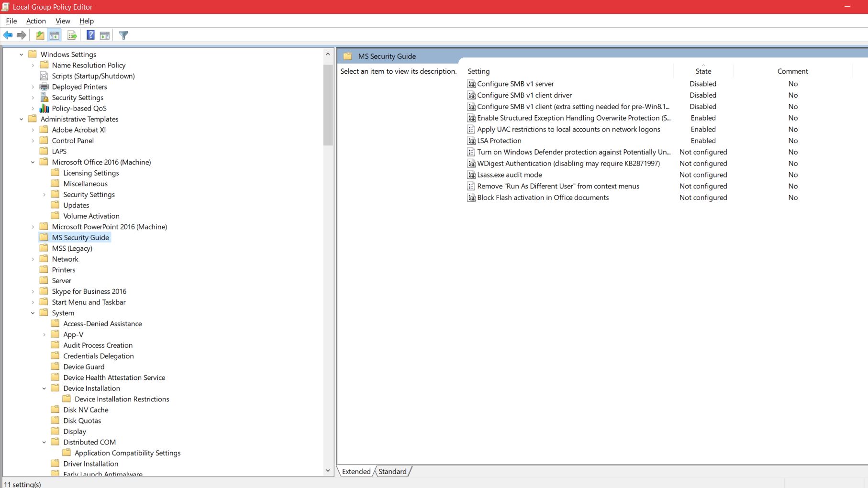Select the Application Compatibility Settings tree item

(x=128, y=453)
